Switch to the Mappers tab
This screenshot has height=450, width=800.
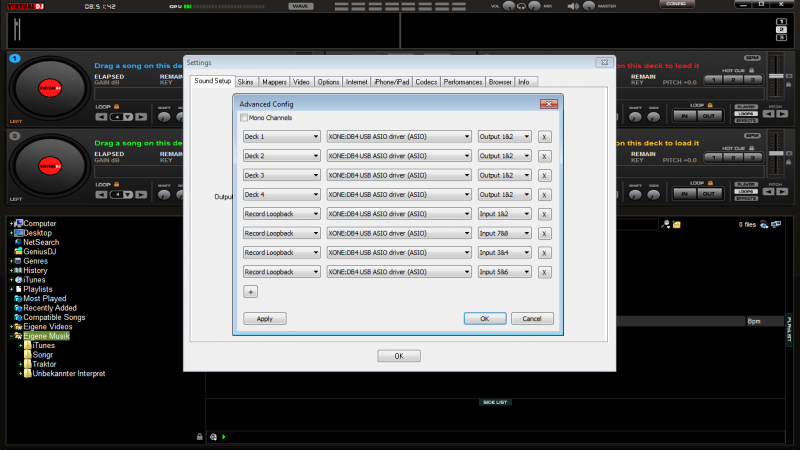[x=274, y=82]
